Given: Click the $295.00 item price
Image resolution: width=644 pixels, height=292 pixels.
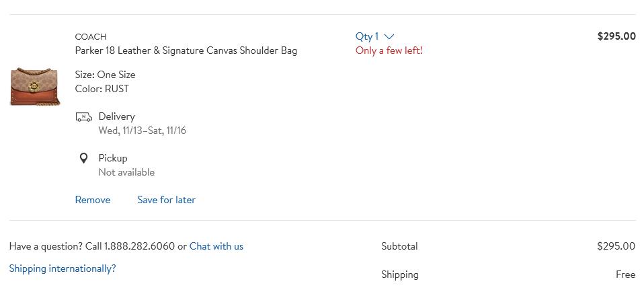Looking at the screenshot, I should 616,36.
